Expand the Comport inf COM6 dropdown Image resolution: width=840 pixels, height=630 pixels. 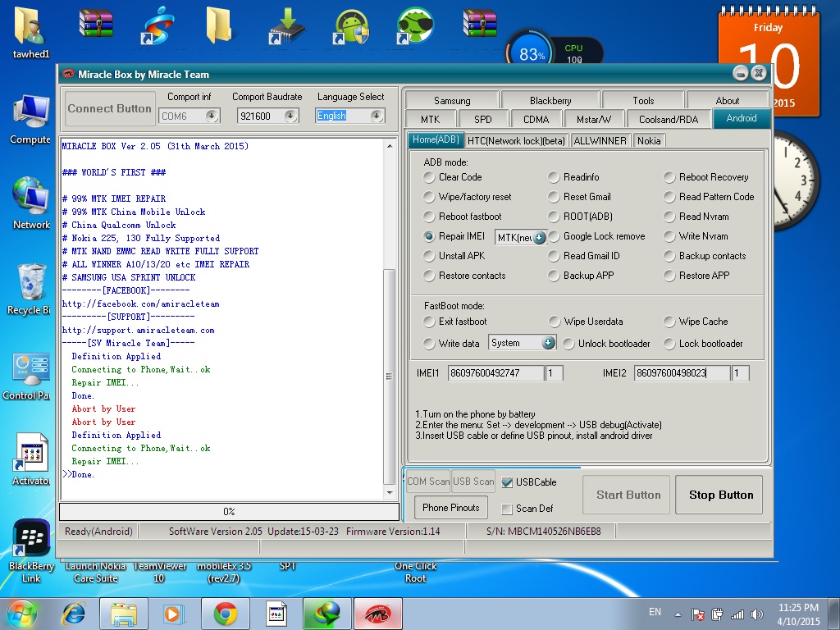[212, 116]
